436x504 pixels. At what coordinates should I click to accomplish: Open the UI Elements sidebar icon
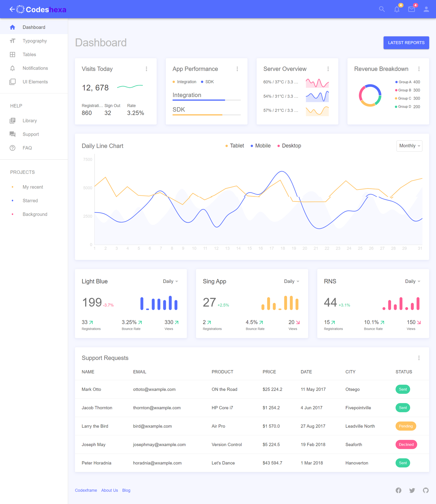13,82
